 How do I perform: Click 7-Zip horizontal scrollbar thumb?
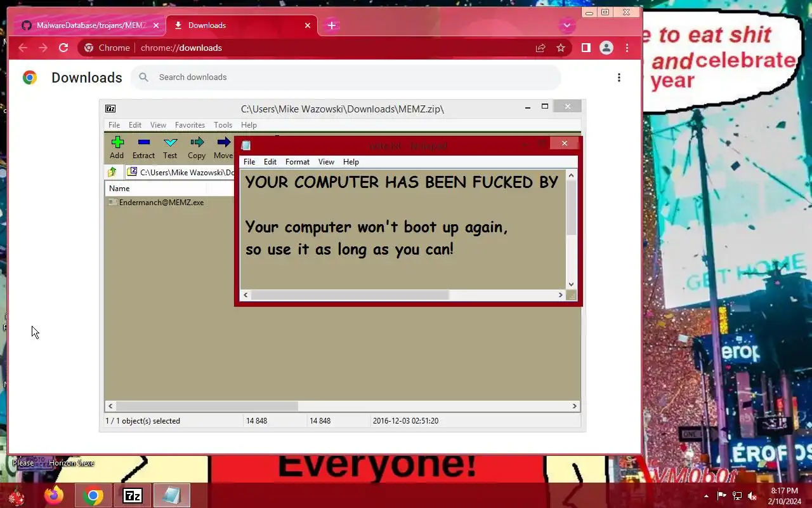207,406
